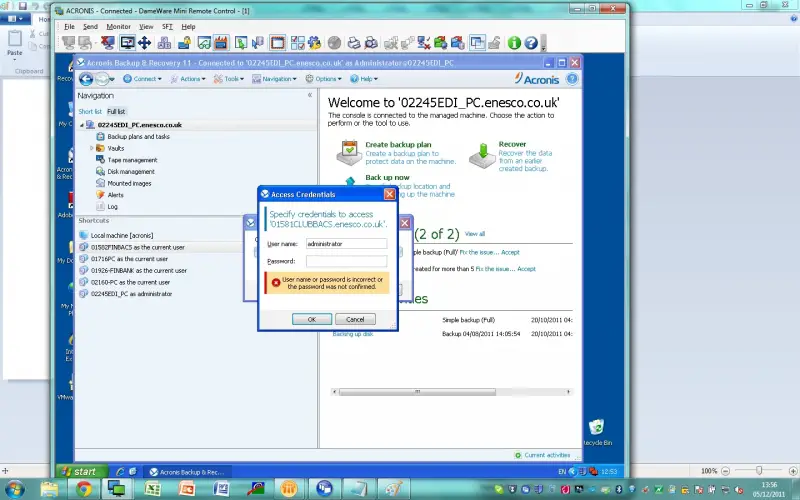
Task: Open the Navigation dropdown in Acronis toolbar
Action: click(x=274, y=79)
